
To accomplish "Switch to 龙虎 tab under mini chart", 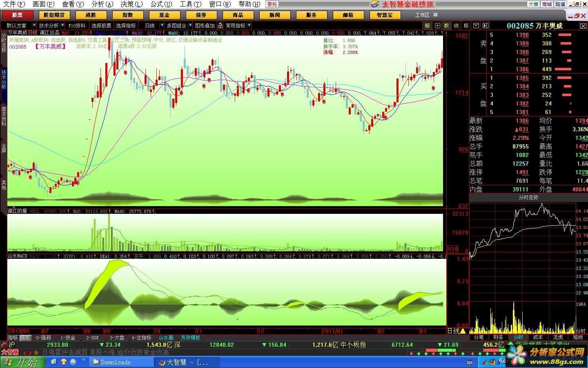I will click(x=558, y=337).
